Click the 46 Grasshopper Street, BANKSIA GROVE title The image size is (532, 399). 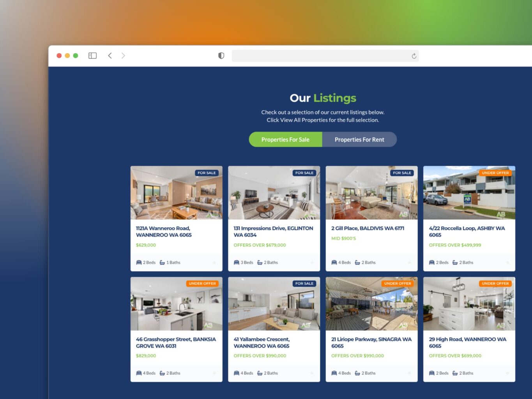(176, 343)
